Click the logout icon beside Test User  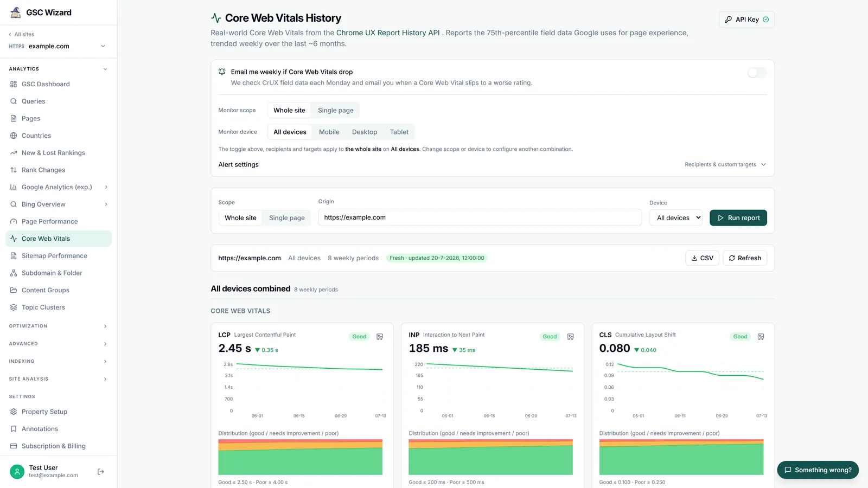pos(100,472)
